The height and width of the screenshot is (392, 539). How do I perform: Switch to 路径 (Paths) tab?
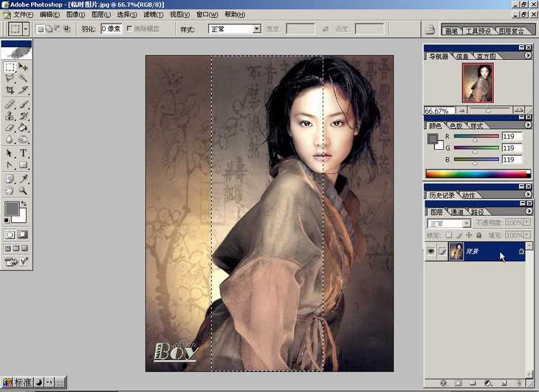(477, 212)
